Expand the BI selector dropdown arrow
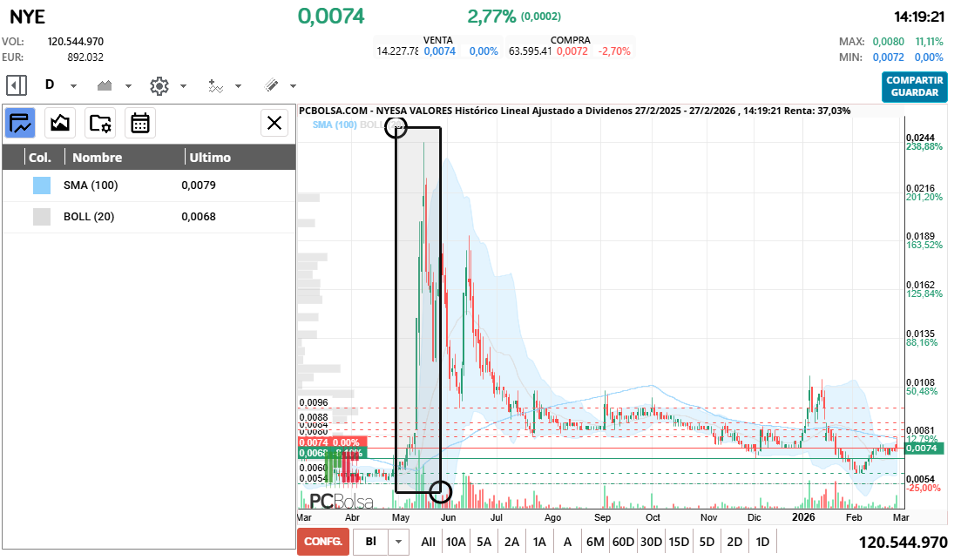This screenshot has width=961, height=560. tap(398, 542)
